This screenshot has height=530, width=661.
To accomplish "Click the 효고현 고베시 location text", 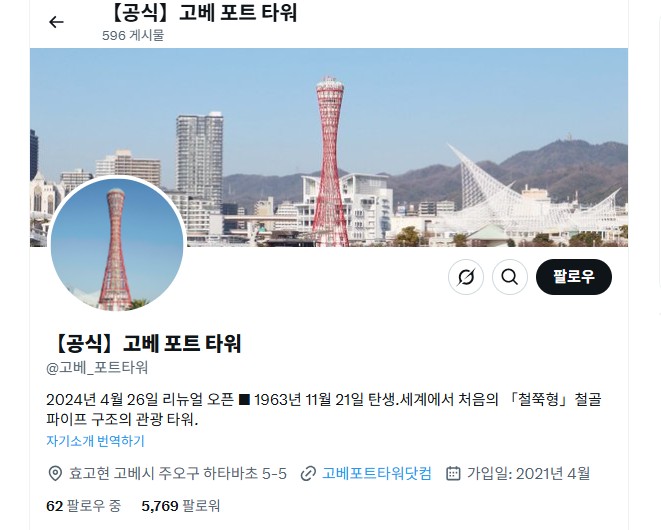I will [178, 474].
